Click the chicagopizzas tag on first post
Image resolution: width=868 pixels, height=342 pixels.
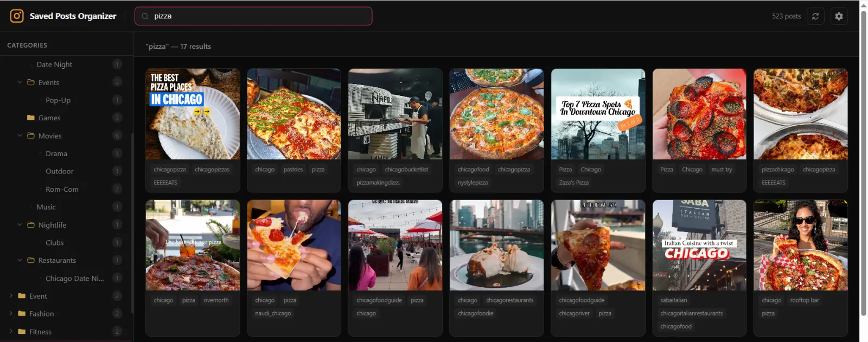coord(212,170)
